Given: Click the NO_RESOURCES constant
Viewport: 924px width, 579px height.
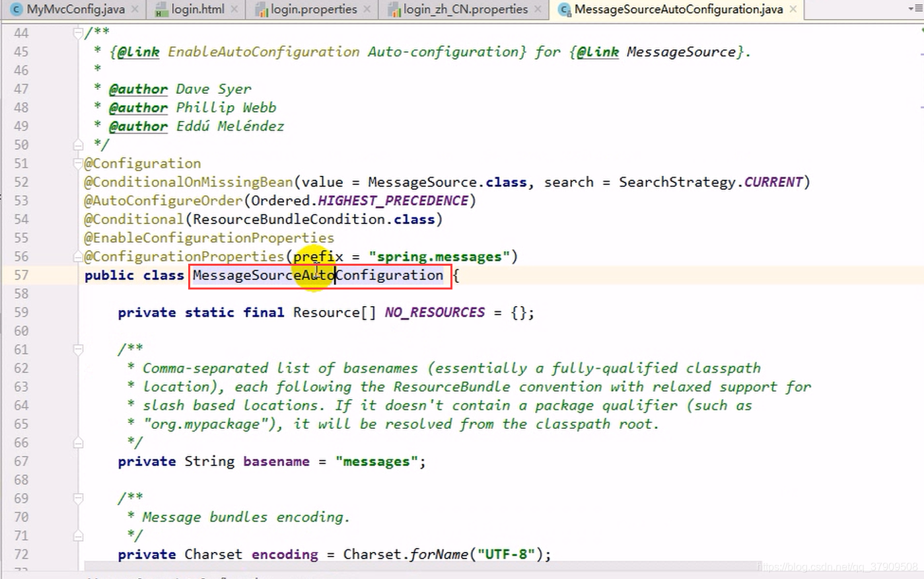Looking at the screenshot, I should (435, 312).
